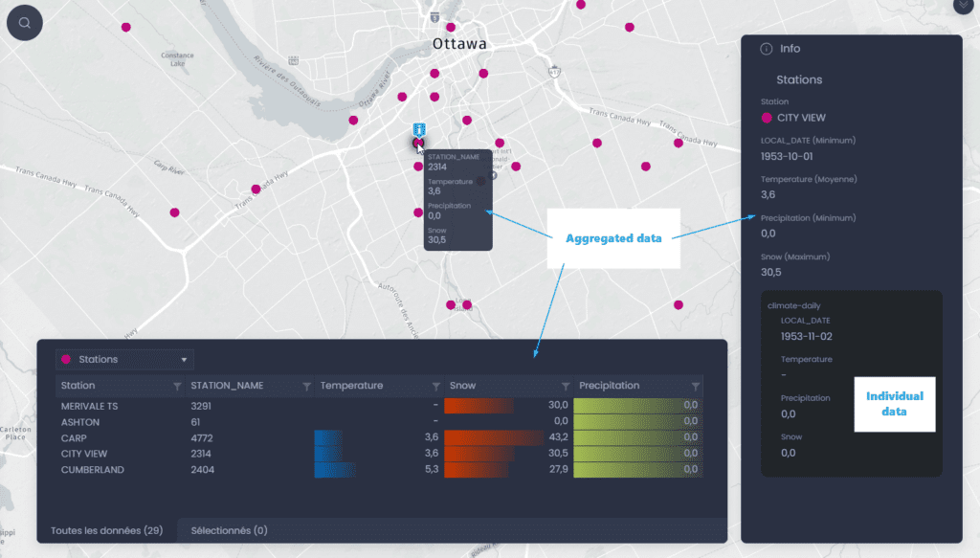
Task: Click station name value 3291
Action: tap(201, 406)
